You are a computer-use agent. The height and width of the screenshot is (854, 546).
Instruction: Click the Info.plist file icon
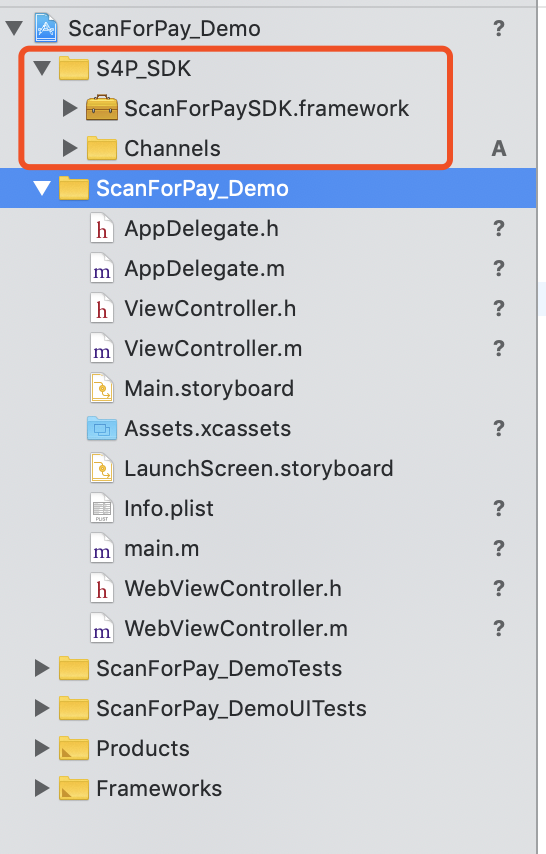coord(101,508)
